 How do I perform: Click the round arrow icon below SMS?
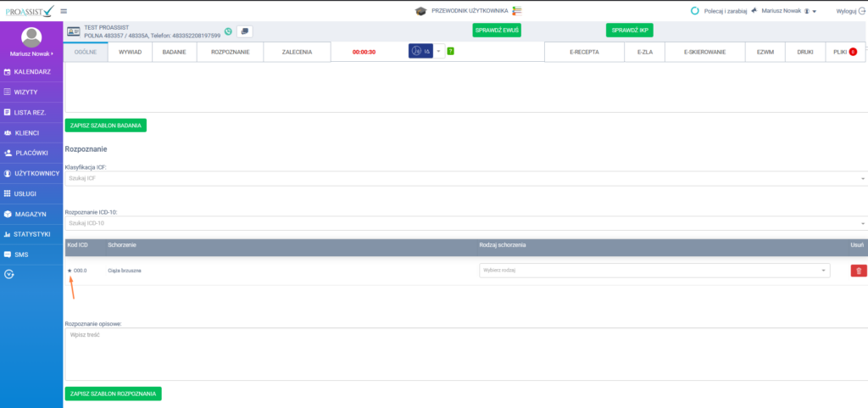coord(9,274)
